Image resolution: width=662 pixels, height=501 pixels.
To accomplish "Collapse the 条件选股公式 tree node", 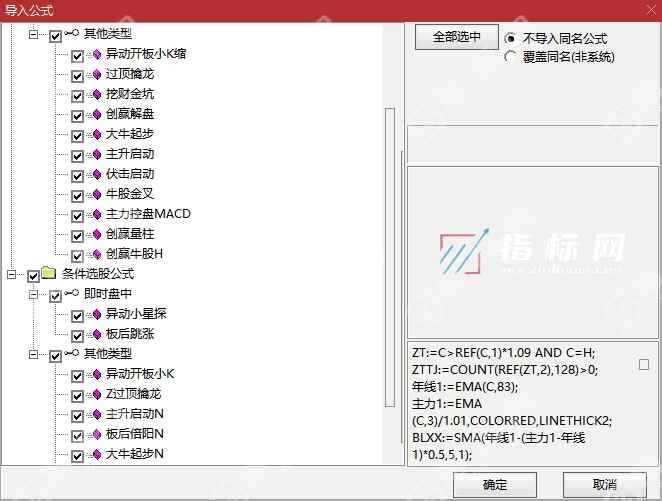I will click(x=12, y=274).
